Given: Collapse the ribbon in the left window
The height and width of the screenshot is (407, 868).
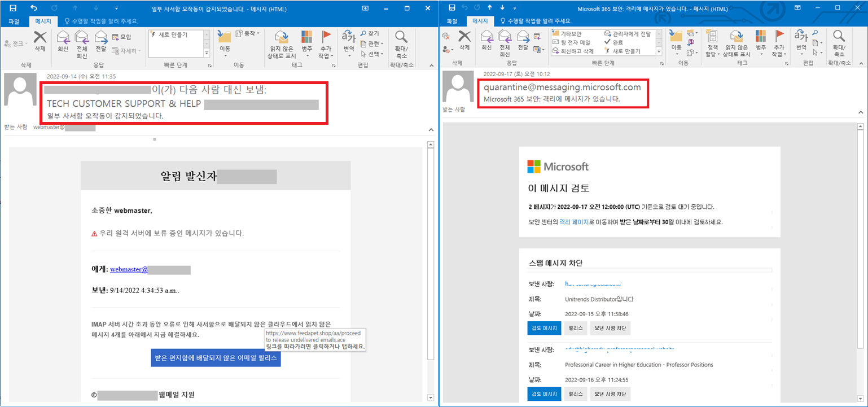Looking at the screenshot, I should pyautogui.click(x=431, y=64).
